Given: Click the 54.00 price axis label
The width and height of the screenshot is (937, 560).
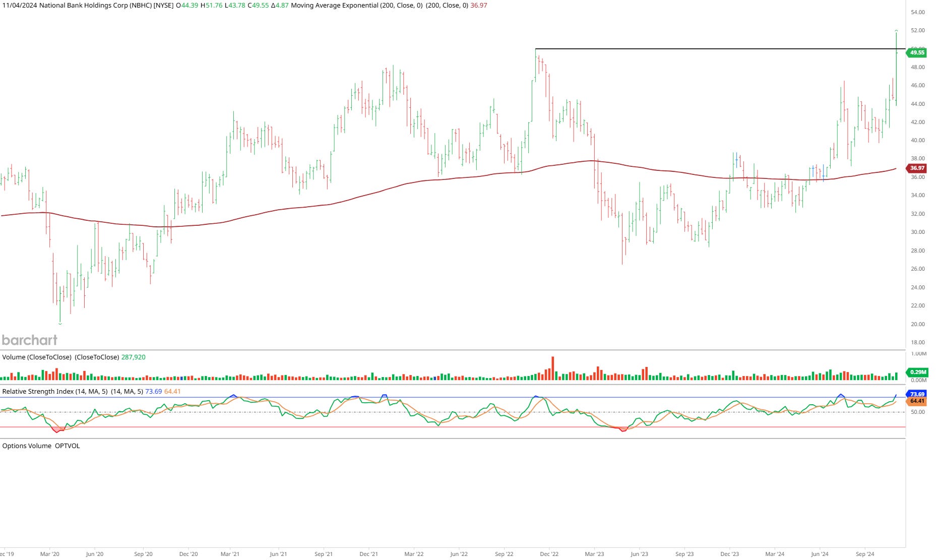Looking at the screenshot, I should coord(918,12).
